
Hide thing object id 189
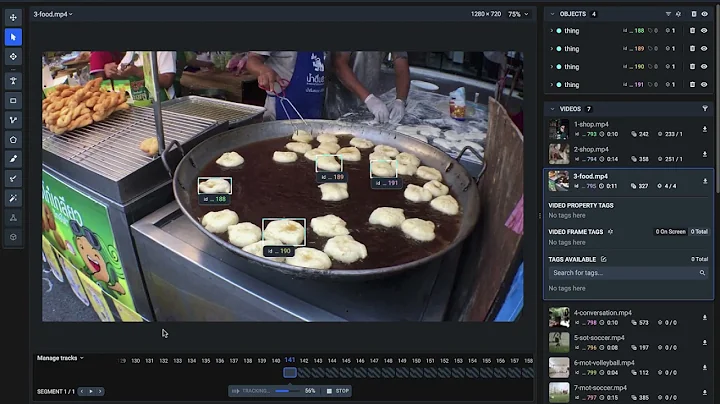(x=704, y=49)
